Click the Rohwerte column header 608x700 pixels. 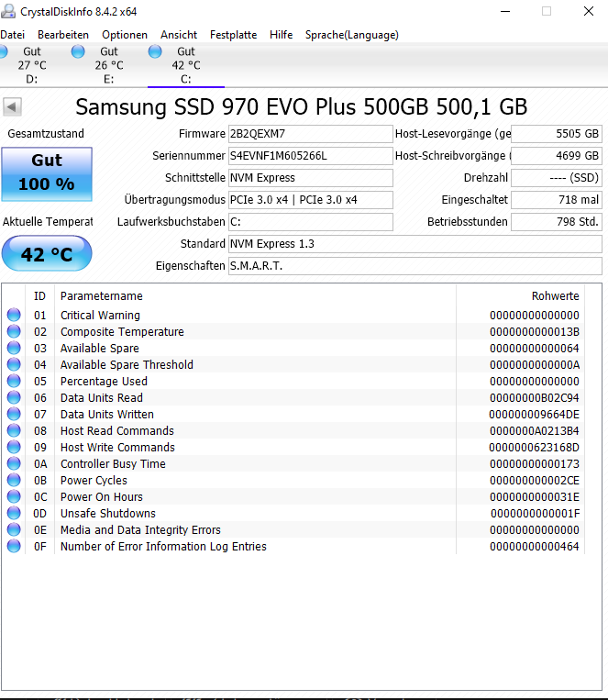click(521, 296)
